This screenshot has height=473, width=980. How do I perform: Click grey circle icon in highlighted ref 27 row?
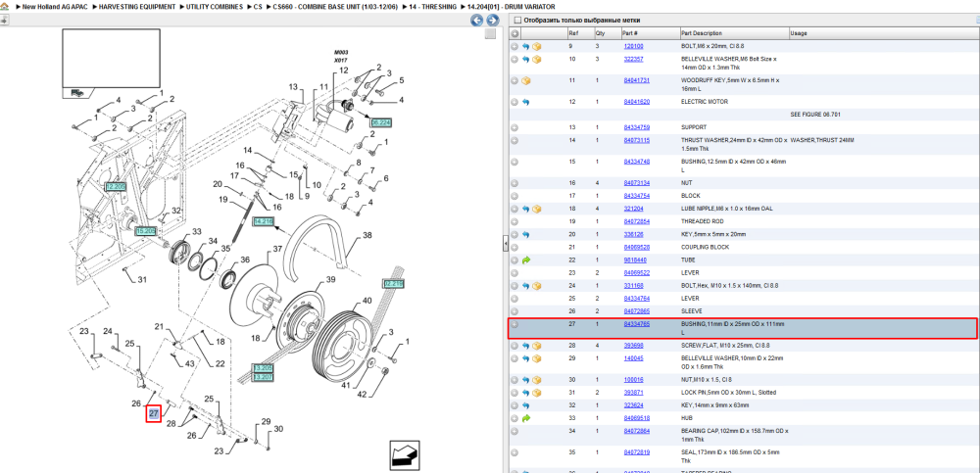[514, 324]
